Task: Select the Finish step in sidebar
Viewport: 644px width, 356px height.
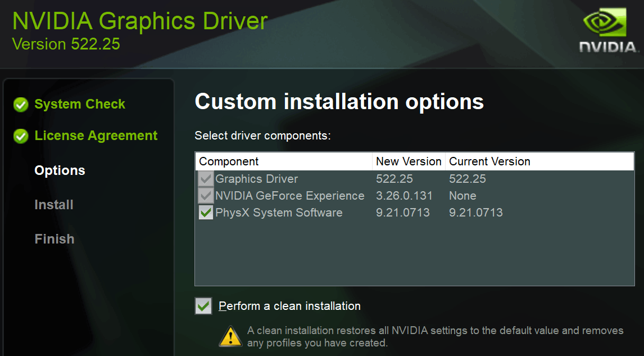Action: pos(55,239)
